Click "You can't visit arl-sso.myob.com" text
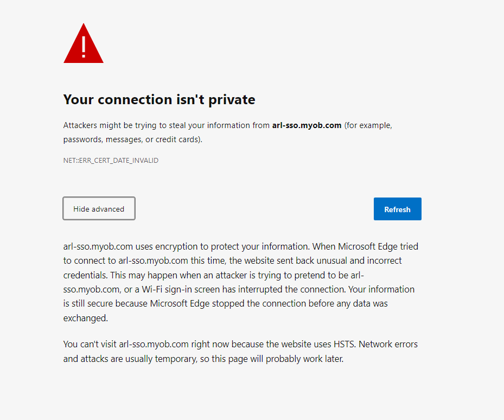This screenshot has width=504, height=420. point(126,345)
